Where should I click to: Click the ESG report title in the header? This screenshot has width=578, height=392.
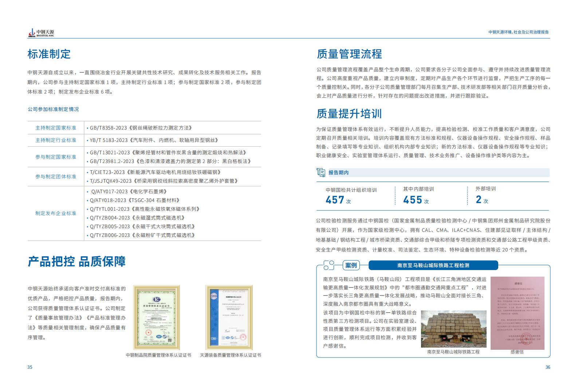click(x=518, y=32)
